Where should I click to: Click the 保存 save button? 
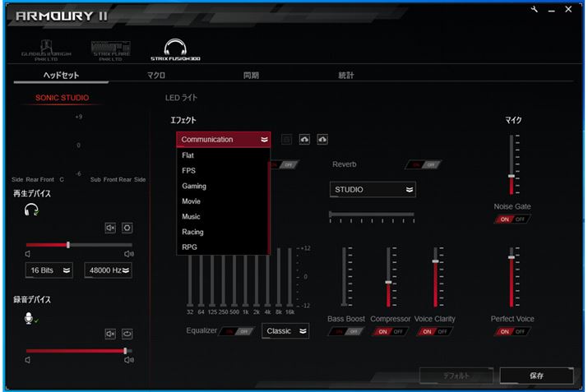coord(536,376)
